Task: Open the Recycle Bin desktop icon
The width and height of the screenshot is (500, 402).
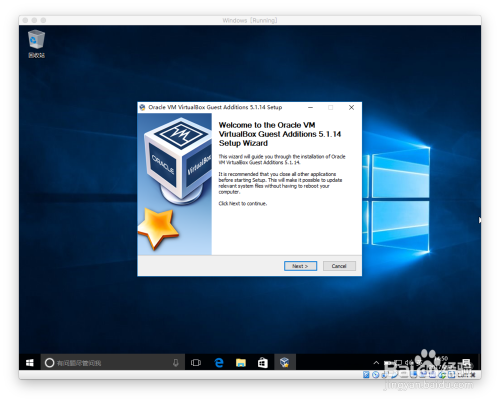Action: click(x=36, y=44)
